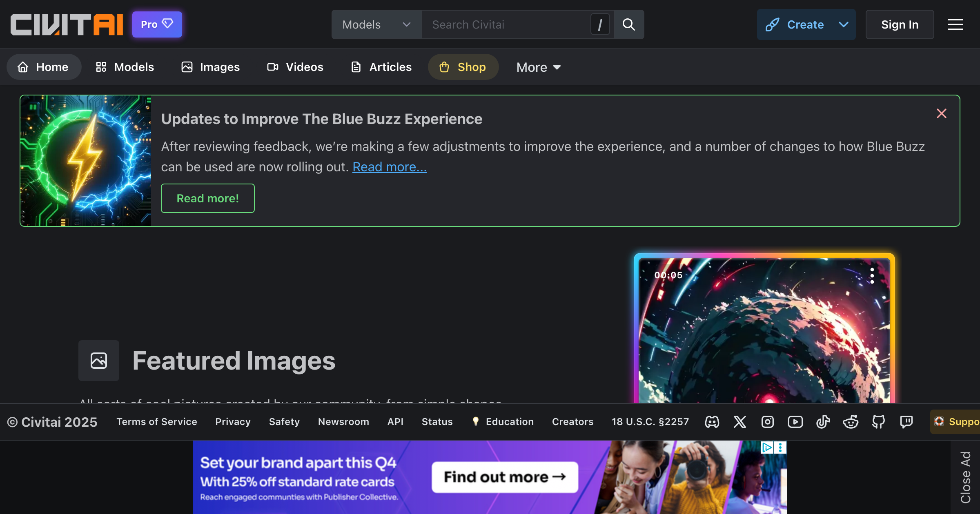
Task: Open the API footer link
Action: pyautogui.click(x=395, y=422)
